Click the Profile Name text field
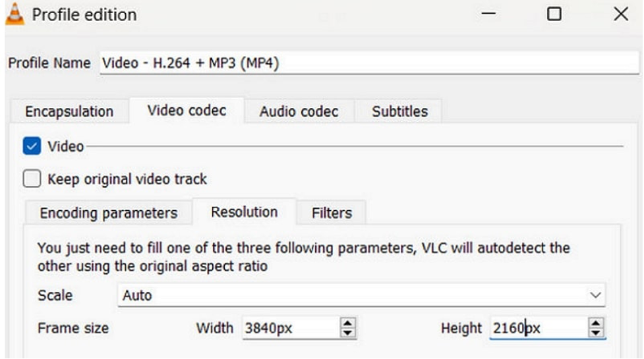Screen dimensions: 644x359 [369, 63]
